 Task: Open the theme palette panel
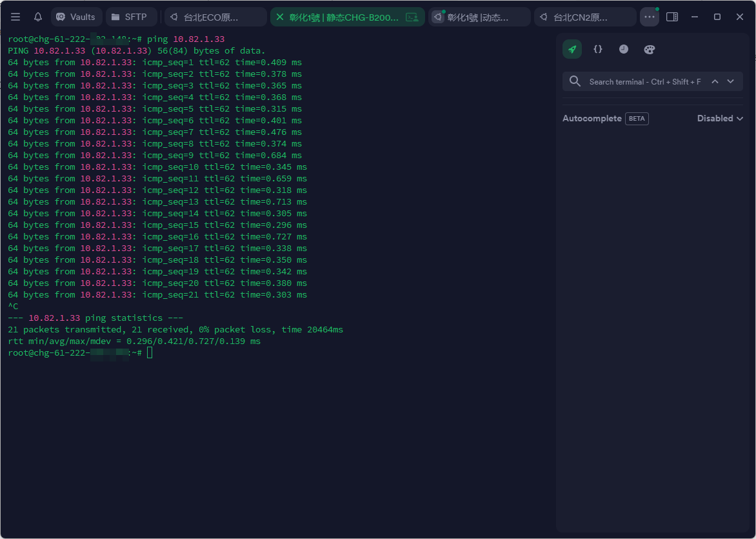tap(650, 49)
